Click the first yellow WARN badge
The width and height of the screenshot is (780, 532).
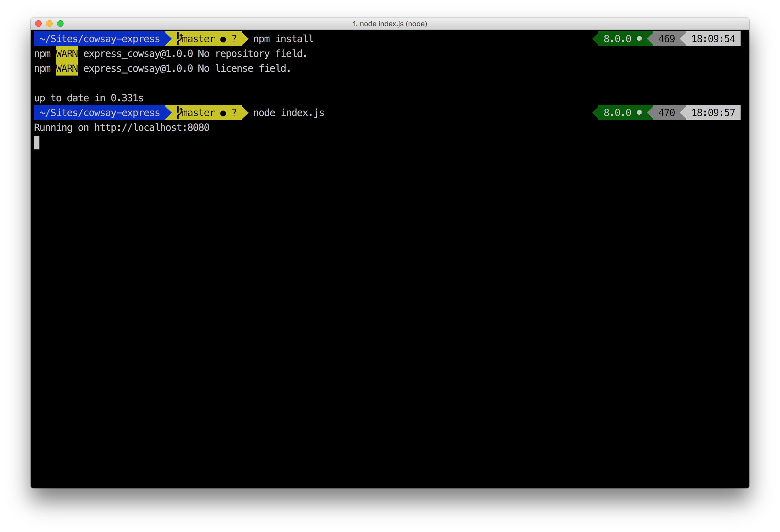pyautogui.click(x=67, y=54)
